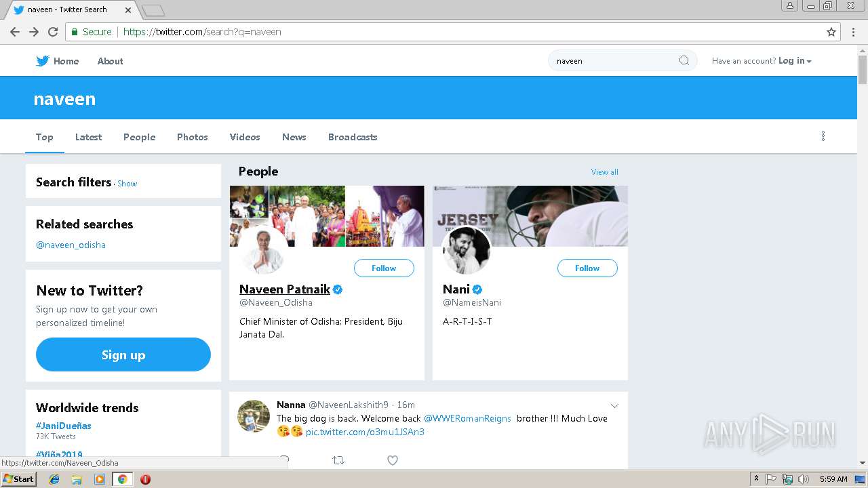This screenshot has height=488, width=868.
Task: Switch to Photos tab
Action: point(193,137)
